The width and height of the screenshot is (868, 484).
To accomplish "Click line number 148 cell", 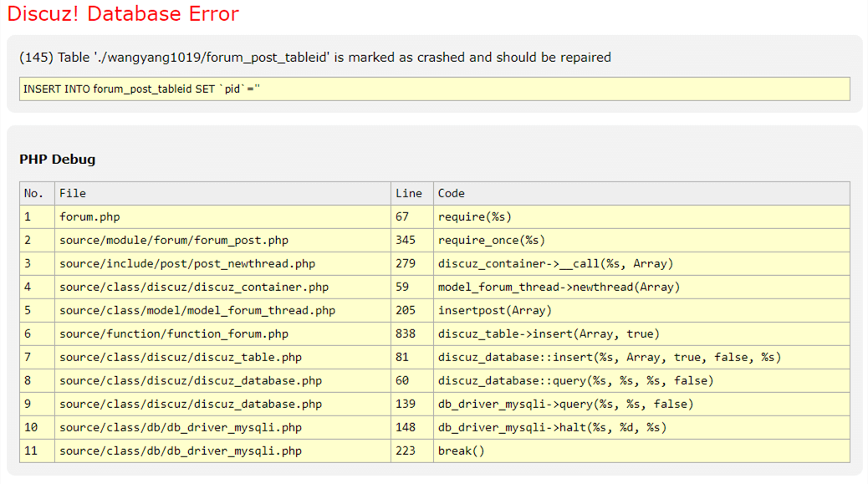I will tap(412, 428).
